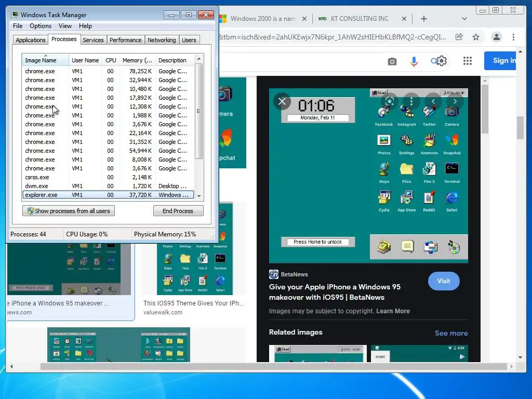Click the preview panel vertical scrollbar
The width and height of the screenshot is (532, 399).
pyautogui.click(x=485, y=108)
